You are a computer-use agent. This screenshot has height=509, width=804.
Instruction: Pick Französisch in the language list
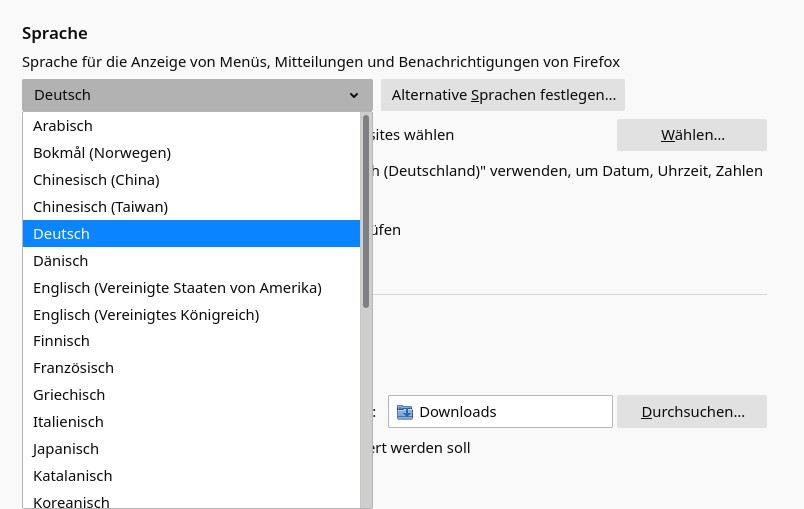pos(73,368)
